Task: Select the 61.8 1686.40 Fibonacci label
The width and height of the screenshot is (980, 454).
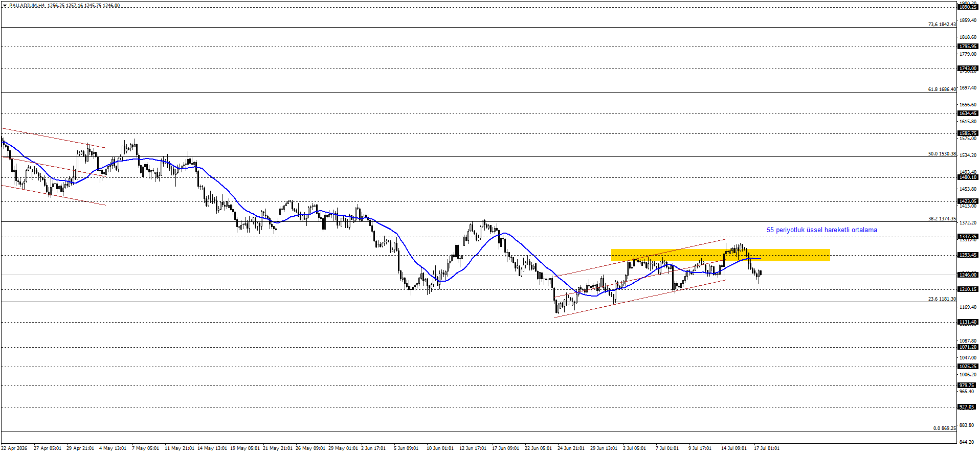Action: coord(942,89)
